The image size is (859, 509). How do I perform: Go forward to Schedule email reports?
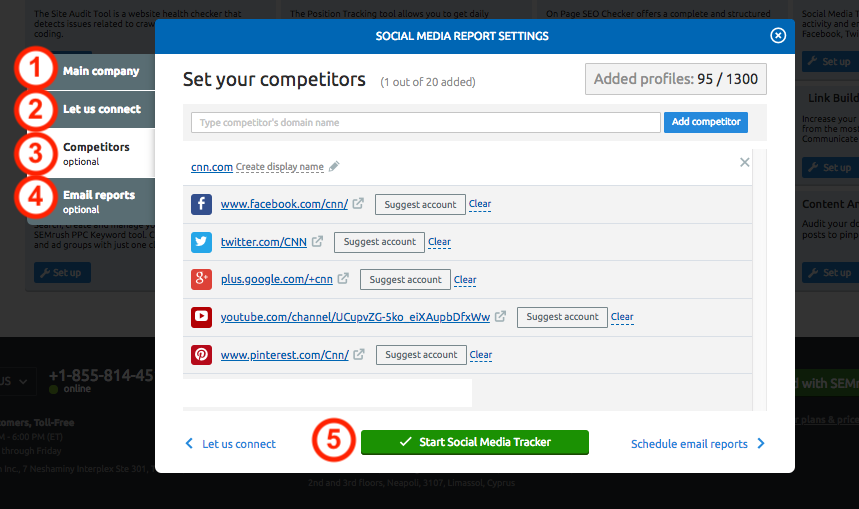(697, 444)
